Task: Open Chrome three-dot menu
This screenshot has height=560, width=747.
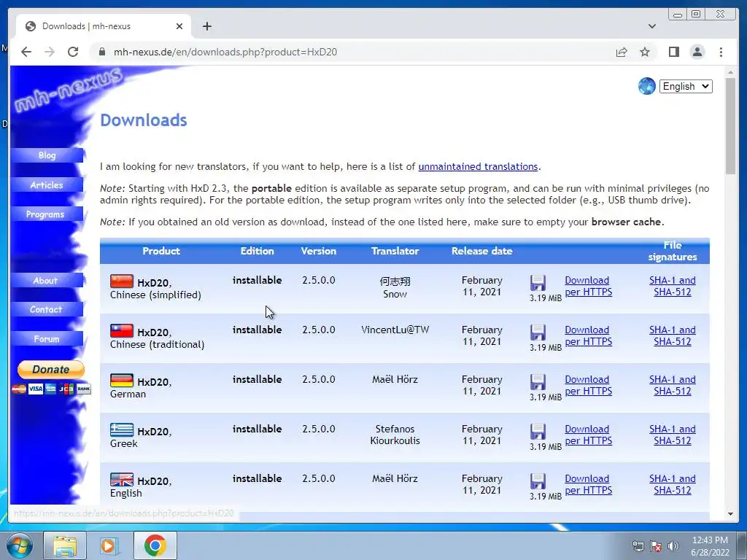Action: click(721, 52)
